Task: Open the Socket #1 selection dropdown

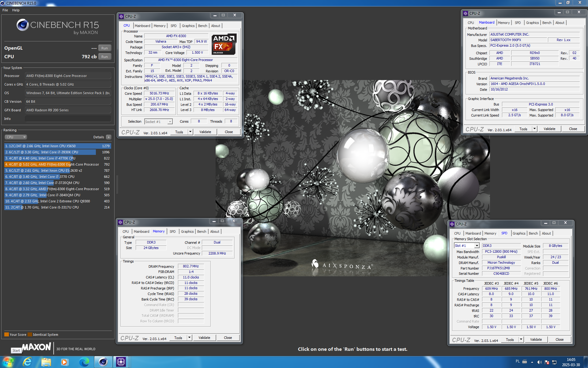Action: [158, 122]
